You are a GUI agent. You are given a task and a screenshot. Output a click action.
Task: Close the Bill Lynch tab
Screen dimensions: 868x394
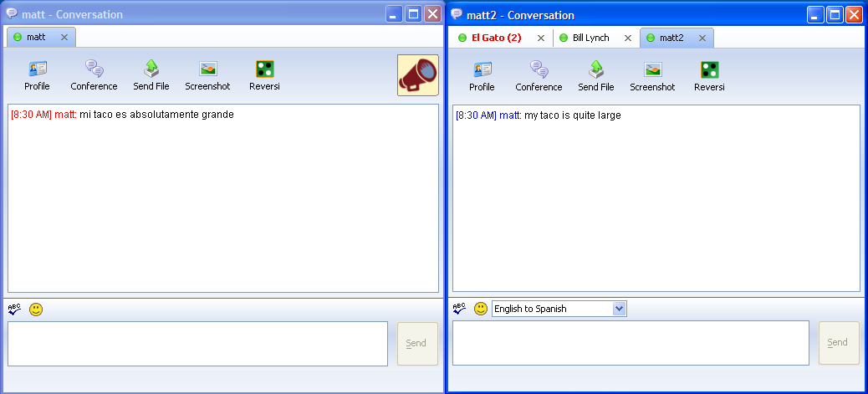pyautogui.click(x=628, y=38)
